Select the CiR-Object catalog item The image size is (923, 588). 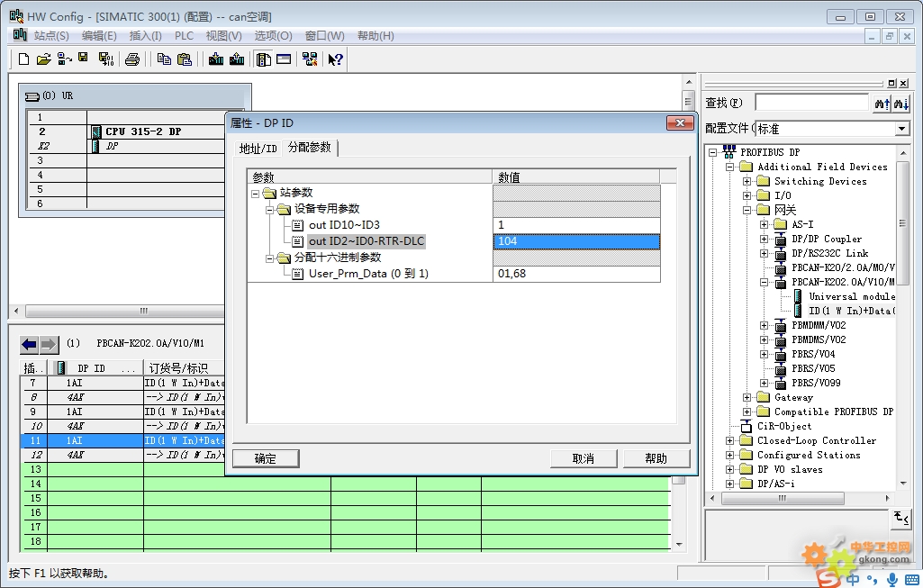(784, 426)
